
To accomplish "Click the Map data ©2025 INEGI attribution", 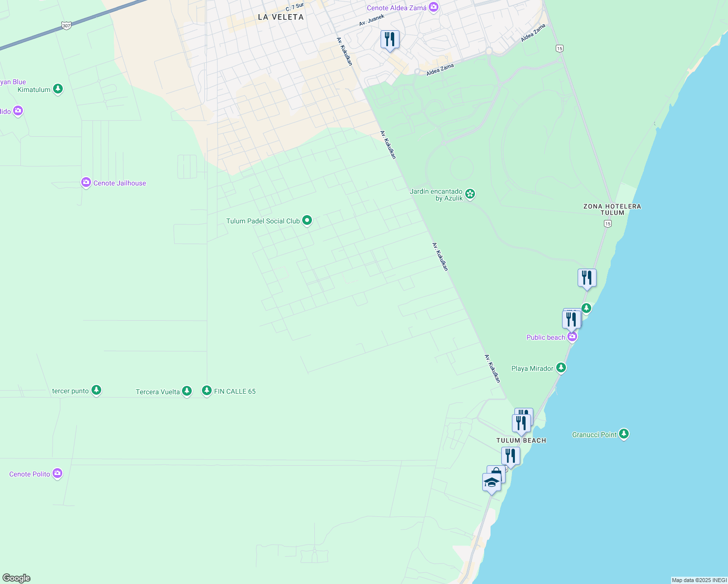I will (699, 580).
